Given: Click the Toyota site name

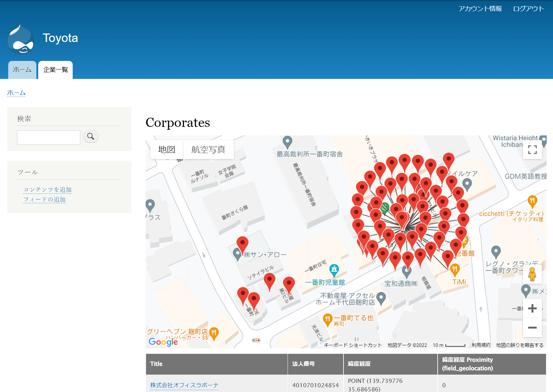Looking at the screenshot, I should (x=60, y=38).
